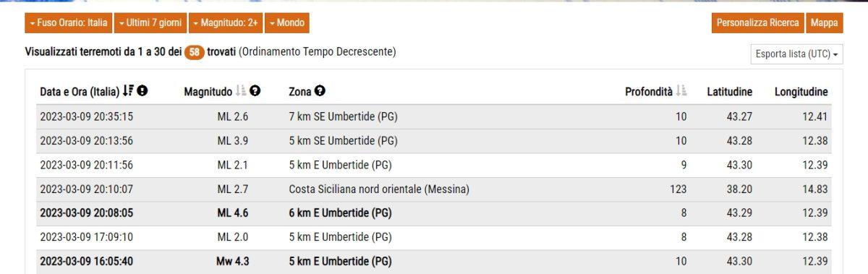This screenshot has height=274, width=868.
Task: Sort by date descending icon
Action: click(x=127, y=92)
